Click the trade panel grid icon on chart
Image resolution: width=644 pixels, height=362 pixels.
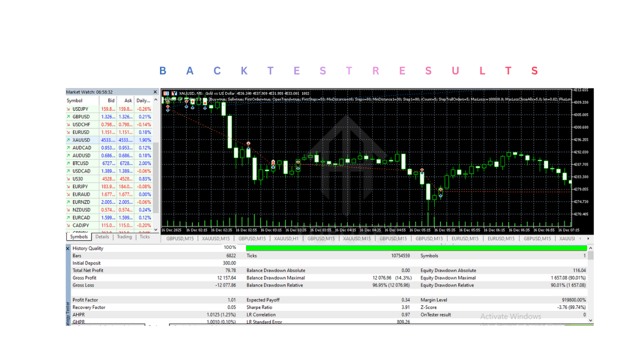point(166,93)
